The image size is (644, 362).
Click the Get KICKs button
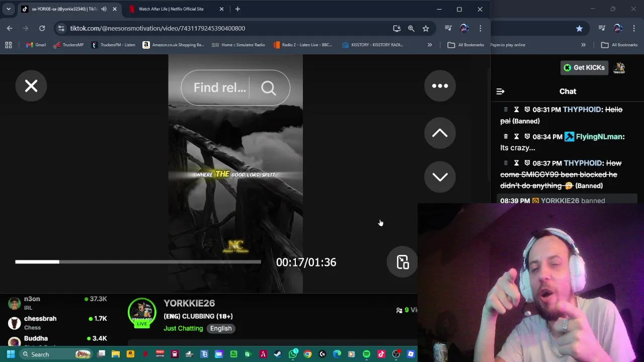coord(584,67)
